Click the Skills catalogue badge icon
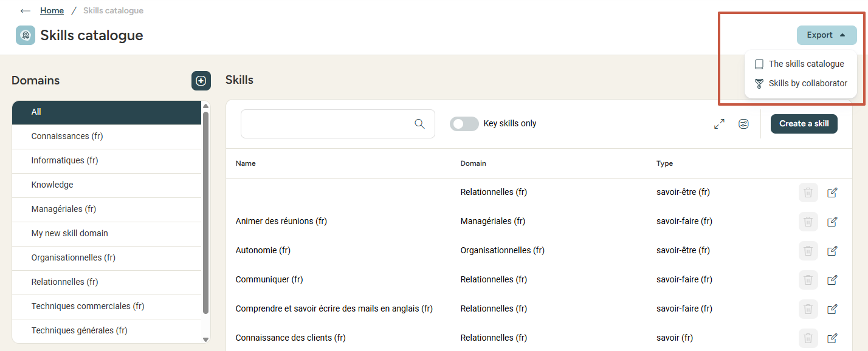Image resolution: width=868 pixels, height=351 pixels. pyautogui.click(x=26, y=35)
